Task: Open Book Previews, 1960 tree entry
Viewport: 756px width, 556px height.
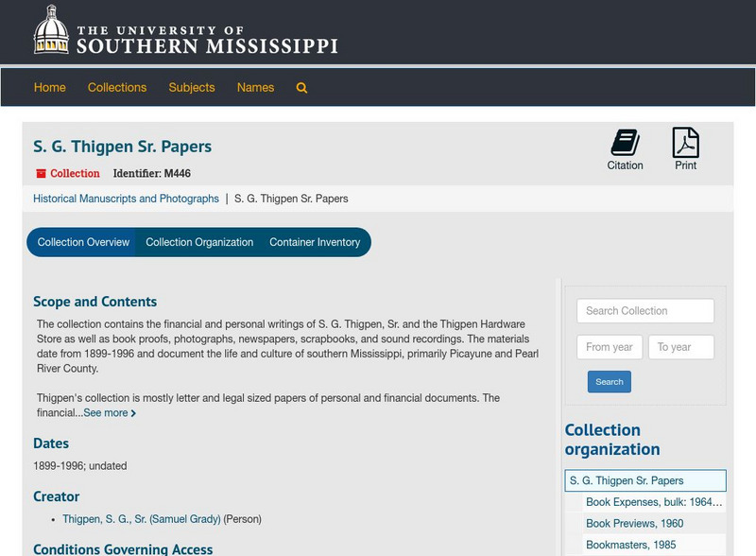Action: [634, 523]
